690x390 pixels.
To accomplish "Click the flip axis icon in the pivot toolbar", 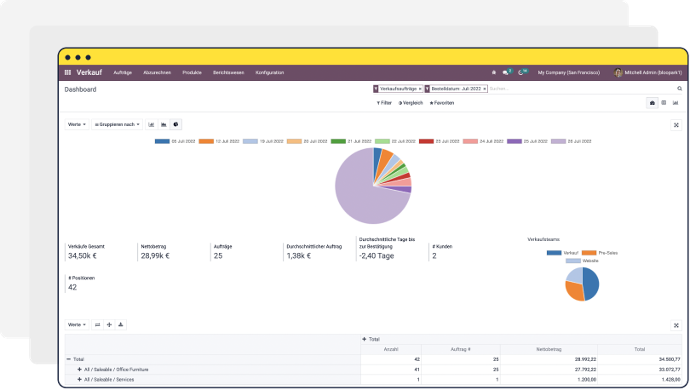I will [98, 325].
